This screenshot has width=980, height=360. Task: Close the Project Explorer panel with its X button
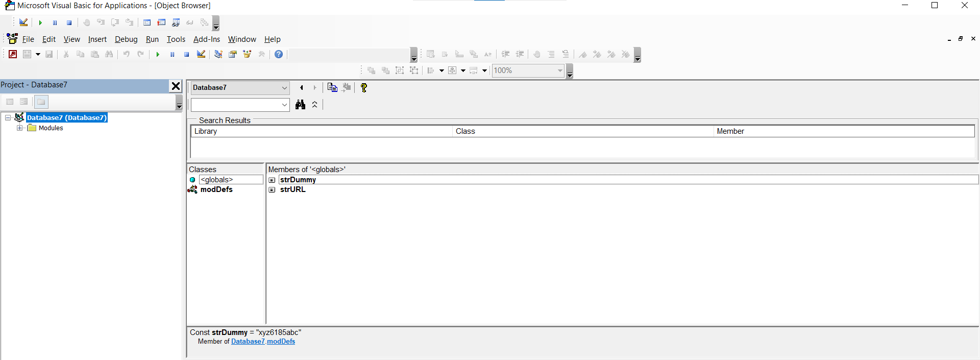(x=176, y=86)
